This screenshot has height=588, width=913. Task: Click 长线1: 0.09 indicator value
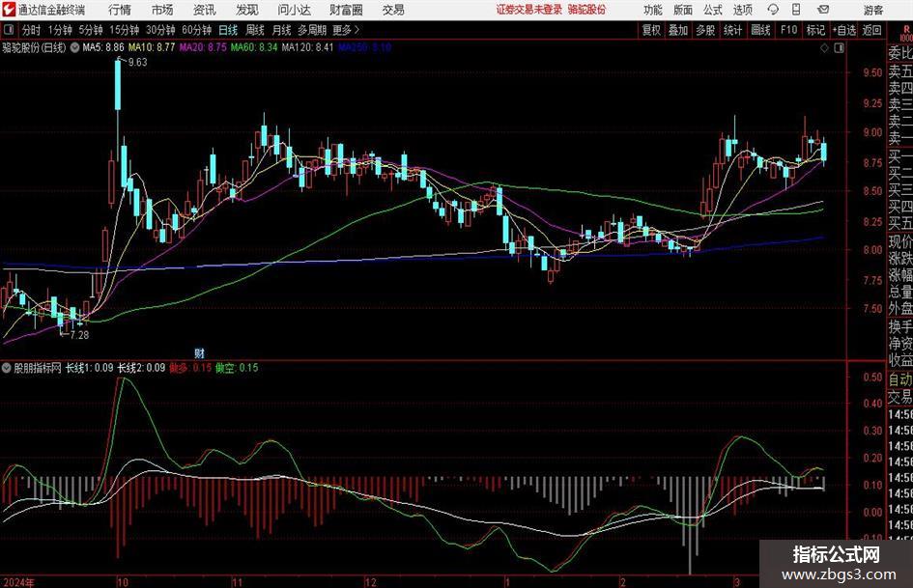point(89,368)
